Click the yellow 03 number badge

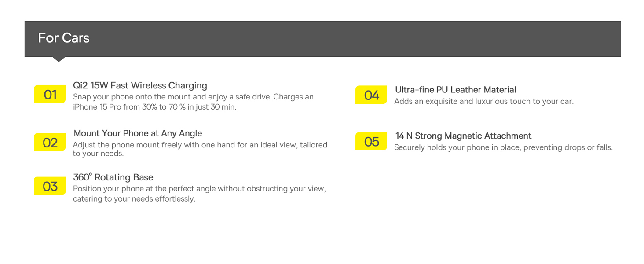tap(50, 186)
